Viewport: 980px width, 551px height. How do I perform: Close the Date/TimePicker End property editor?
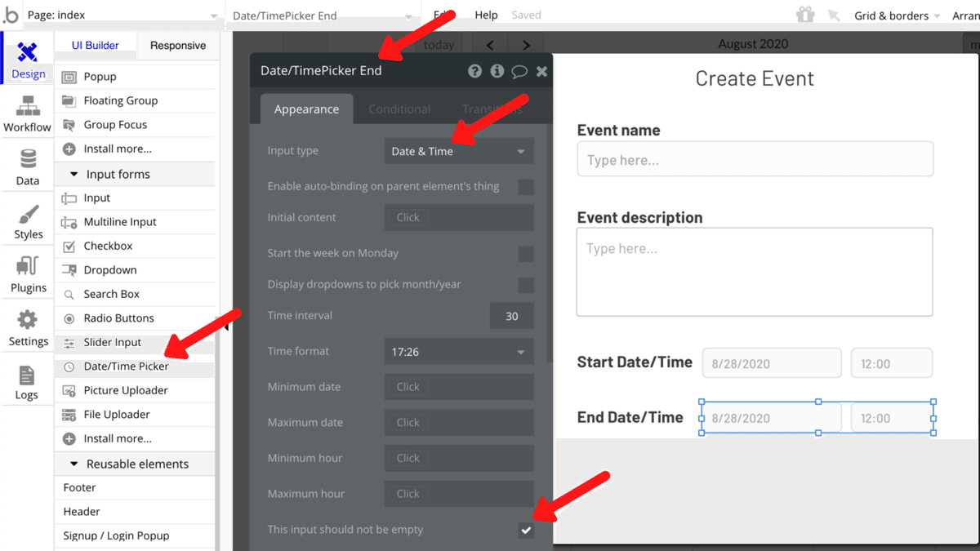[541, 71]
